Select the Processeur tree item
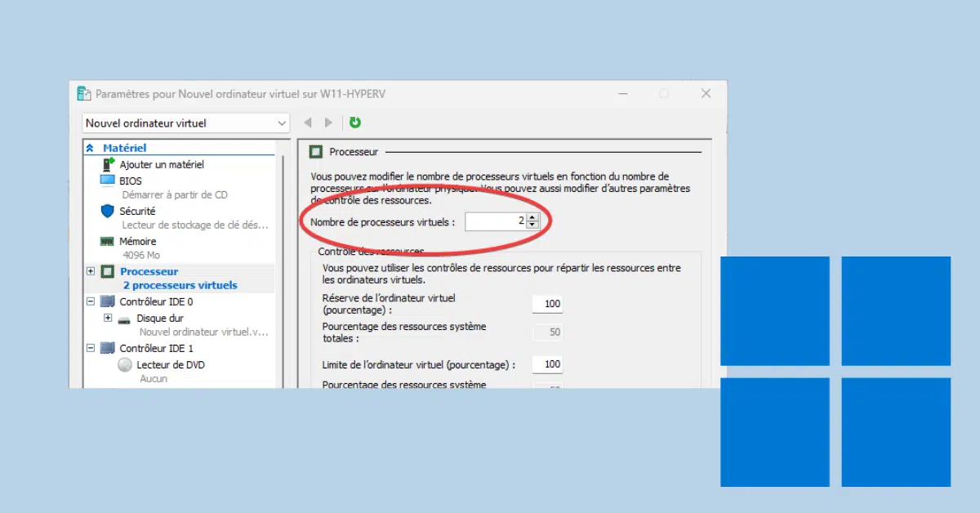Image resolution: width=980 pixels, height=513 pixels. (x=149, y=271)
